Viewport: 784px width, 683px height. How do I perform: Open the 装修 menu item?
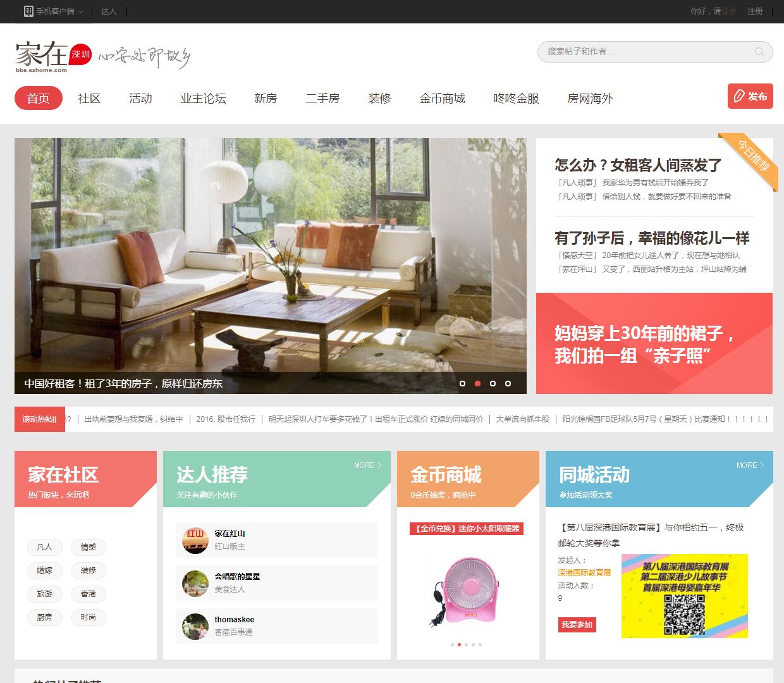click(379, 98)
